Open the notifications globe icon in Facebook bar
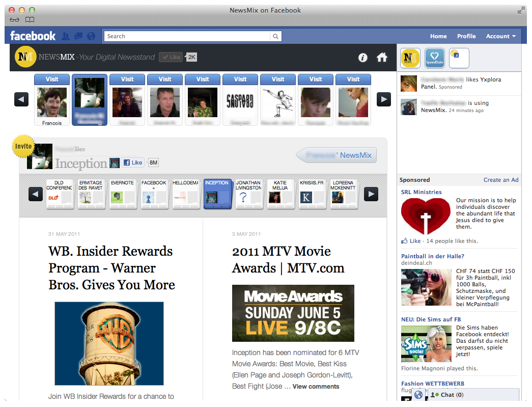The height and width of the screenshot is (407, 532). coord(91,36)
